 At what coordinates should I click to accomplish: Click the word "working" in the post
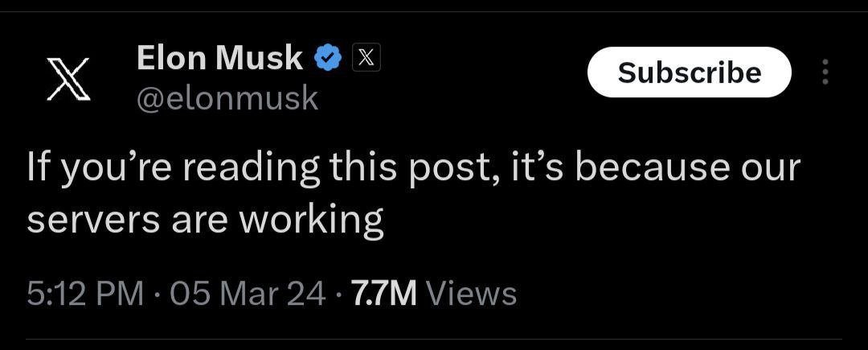tap(311, 221)
